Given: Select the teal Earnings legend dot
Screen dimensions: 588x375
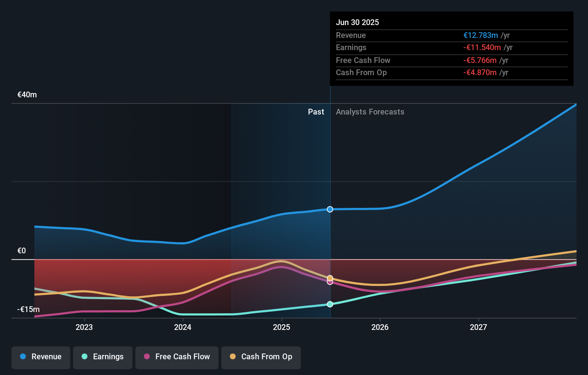Looking at the screenshot, I should pos(85,356).
